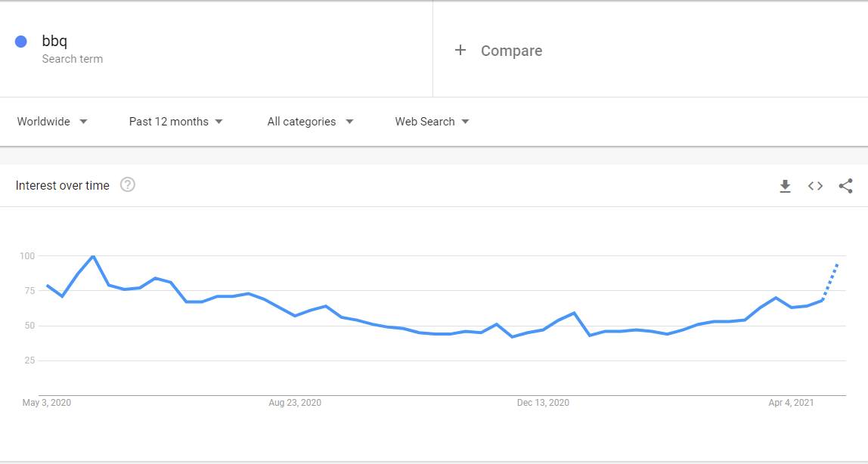Click the May 3, 2020 date label
This screenshot has height=464, width=868.
pos(47,403)
